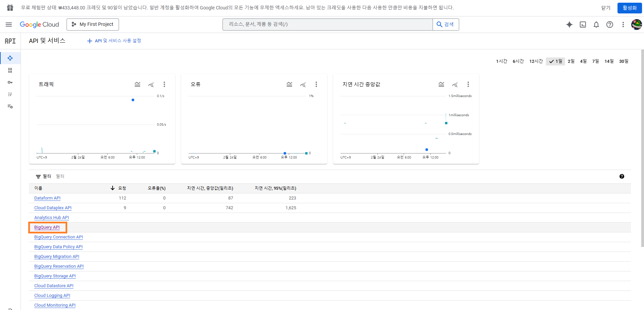Open the credentials key sidebar icon

[10, 82]
